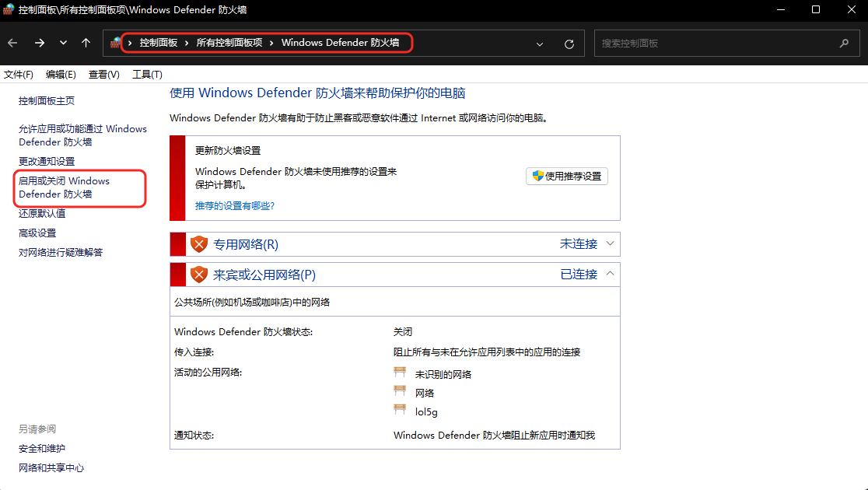
Task: Click window title bar firewall icon
Action: [x=9, y=9]
